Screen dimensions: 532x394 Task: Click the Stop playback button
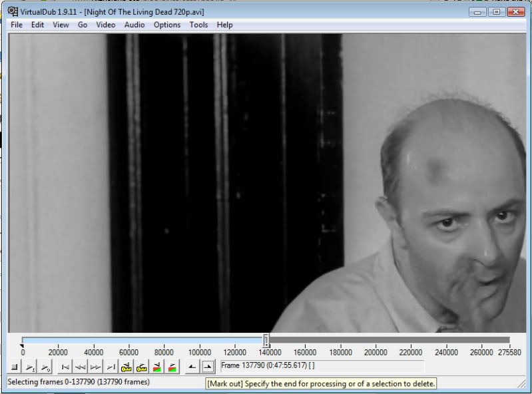coord(15,367)
